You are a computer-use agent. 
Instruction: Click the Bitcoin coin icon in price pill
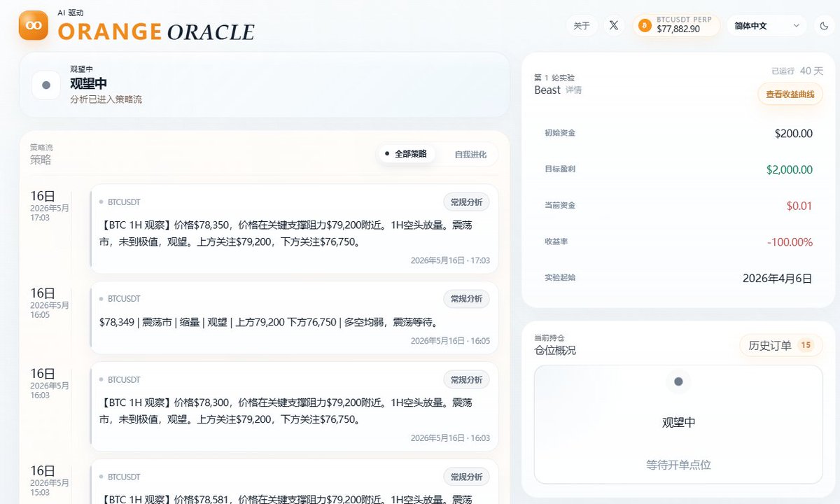click(645, 26)
